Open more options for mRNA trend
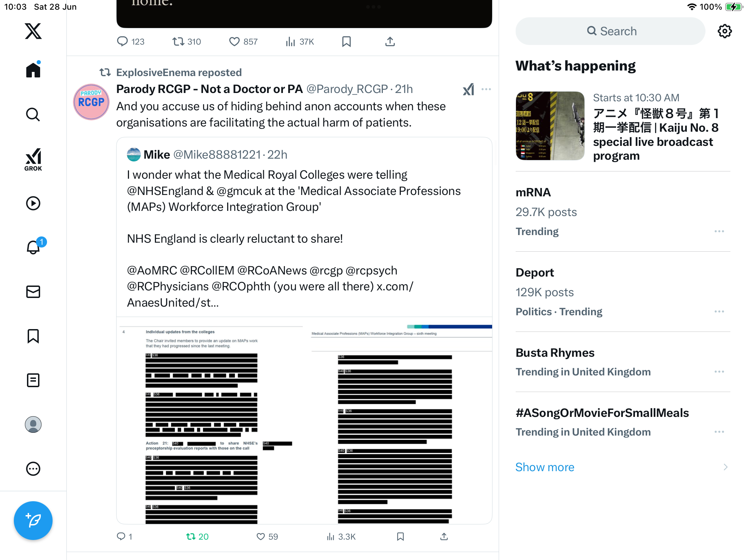The image size is (747, 560). tap(719, 231)
